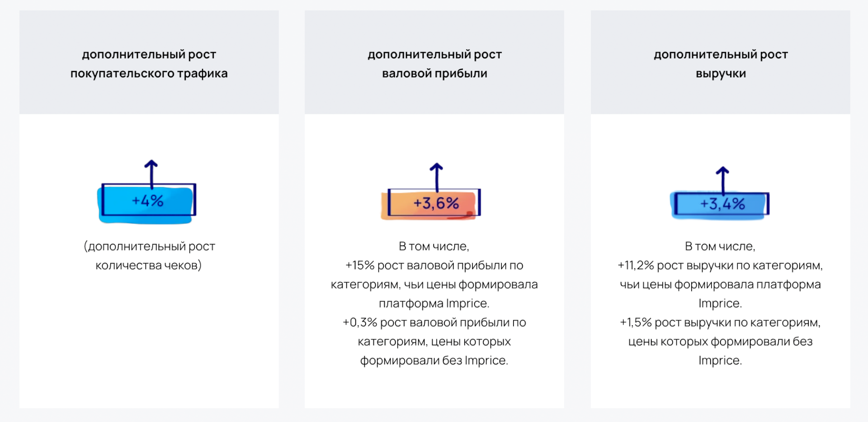Click the receipt count growth caption
The width and height of the screenshot is (868, 422).
click(149, 256)
